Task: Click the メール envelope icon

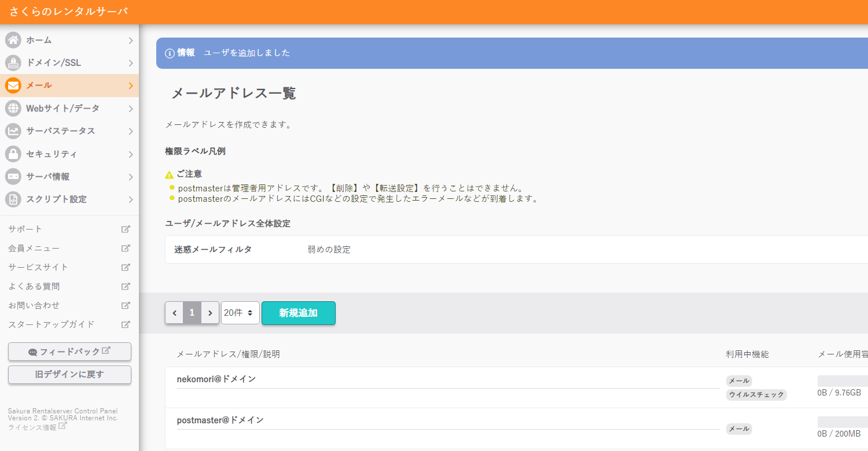Action: coord(13,86)
